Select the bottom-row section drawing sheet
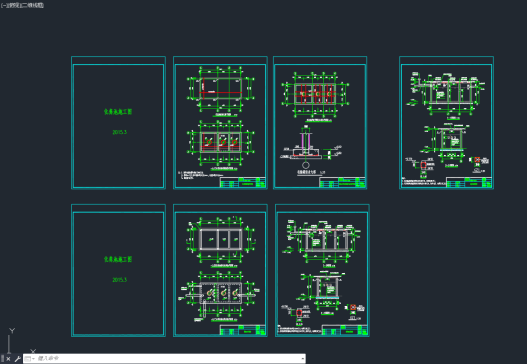This screenshot has width=527, height=364. tap(322, 270)
